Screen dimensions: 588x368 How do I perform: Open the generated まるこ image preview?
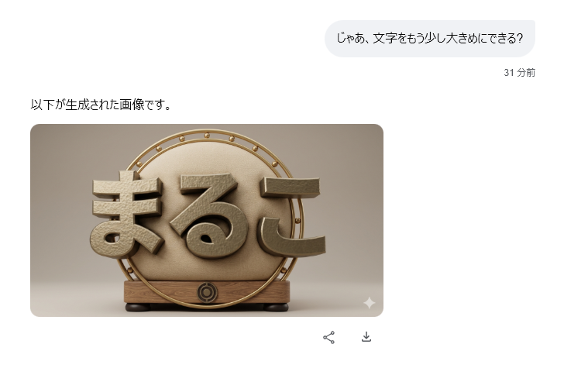point(207,220)
